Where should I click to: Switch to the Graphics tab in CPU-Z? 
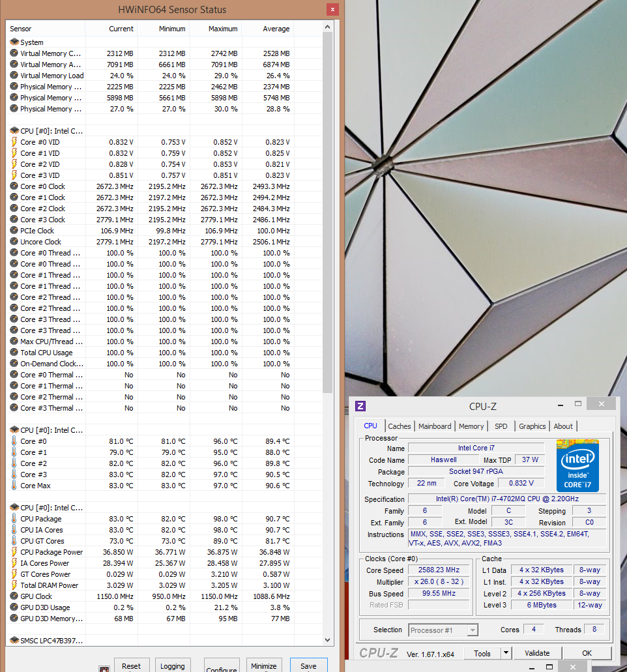coord(532,426)
